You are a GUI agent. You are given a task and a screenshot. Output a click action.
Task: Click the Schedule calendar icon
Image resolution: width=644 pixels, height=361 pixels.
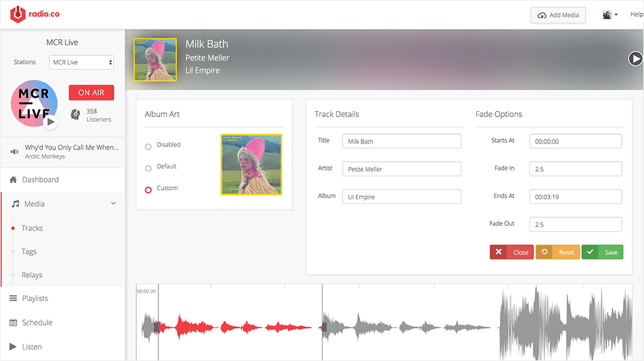13,323
